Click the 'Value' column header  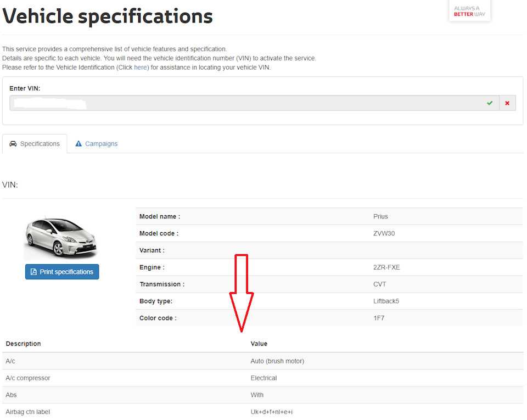(259, 344)
